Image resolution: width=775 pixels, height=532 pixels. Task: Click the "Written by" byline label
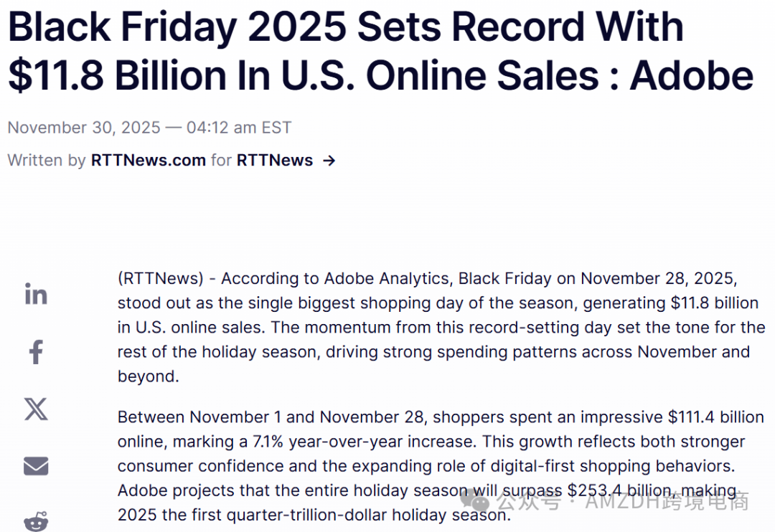47,161
